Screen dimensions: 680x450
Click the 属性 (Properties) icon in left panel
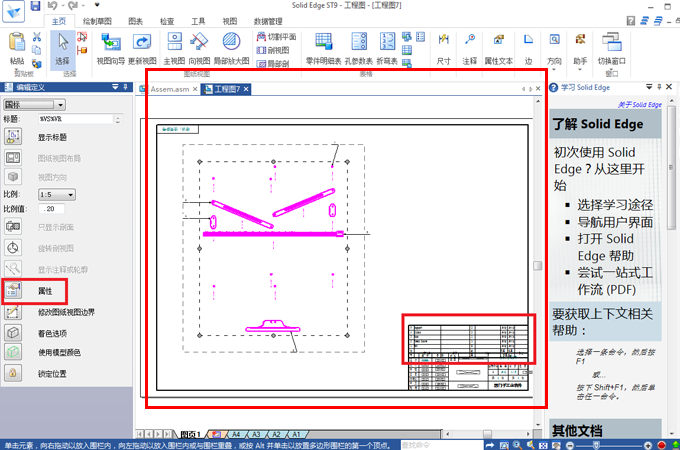click(15, 291)
